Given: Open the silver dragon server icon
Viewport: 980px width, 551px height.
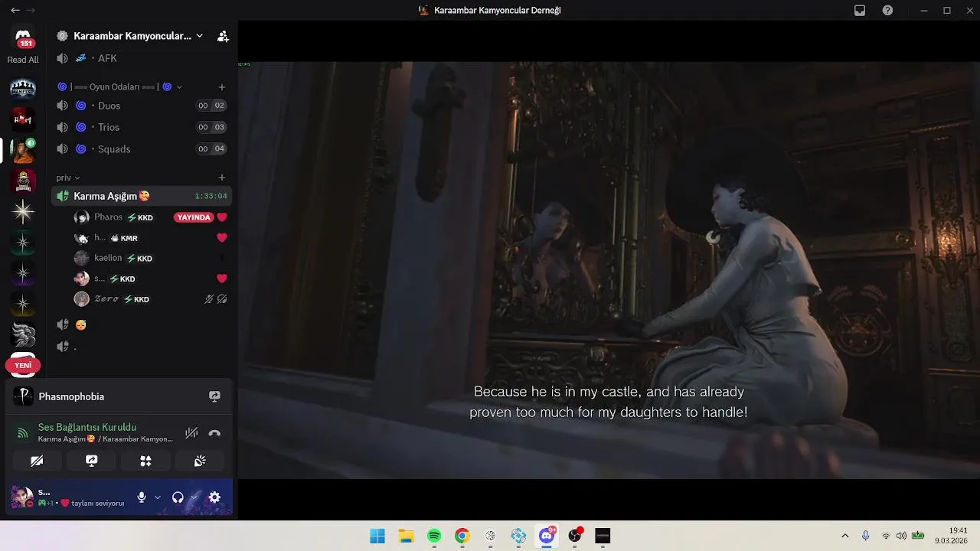Looking at the screenshot, I should (23, 335).
